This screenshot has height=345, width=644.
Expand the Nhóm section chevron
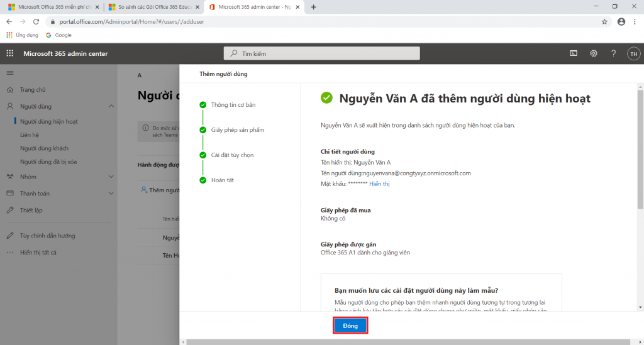pyautogui.click(x=111, y=177)
